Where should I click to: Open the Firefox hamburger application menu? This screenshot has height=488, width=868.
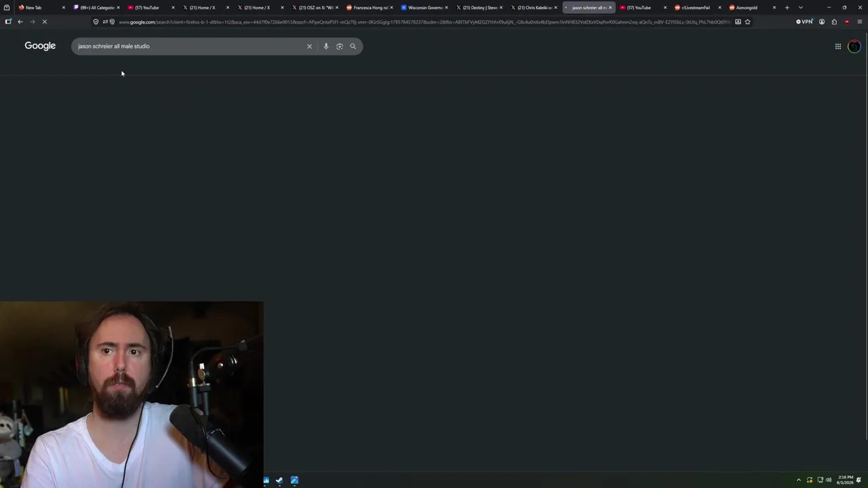point(860,22)
